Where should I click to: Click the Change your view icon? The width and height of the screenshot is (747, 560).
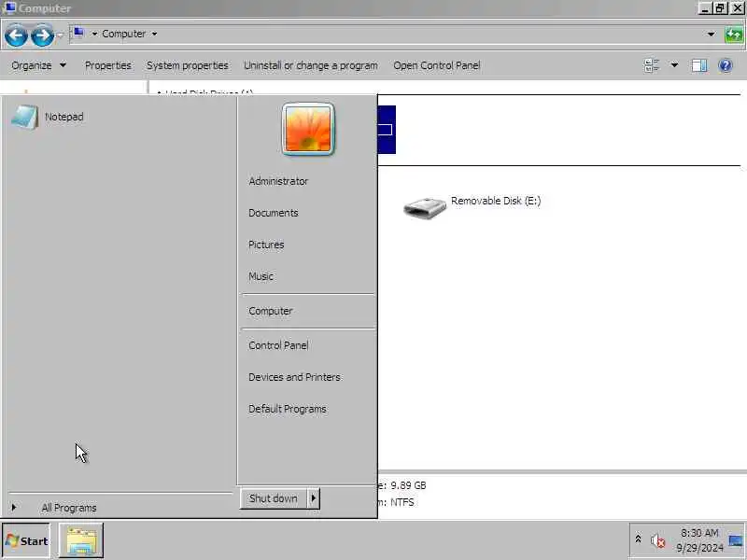pyautogui.click(x=651, y=65)
